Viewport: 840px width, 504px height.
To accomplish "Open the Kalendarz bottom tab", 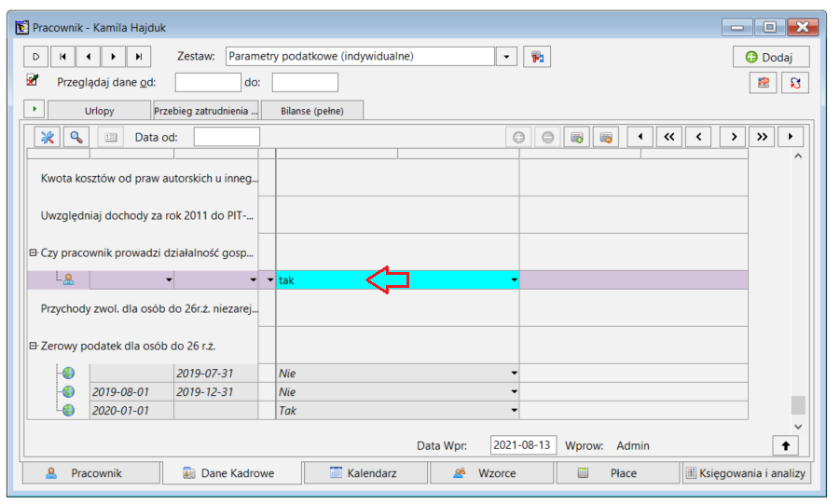I will point(365,473).
